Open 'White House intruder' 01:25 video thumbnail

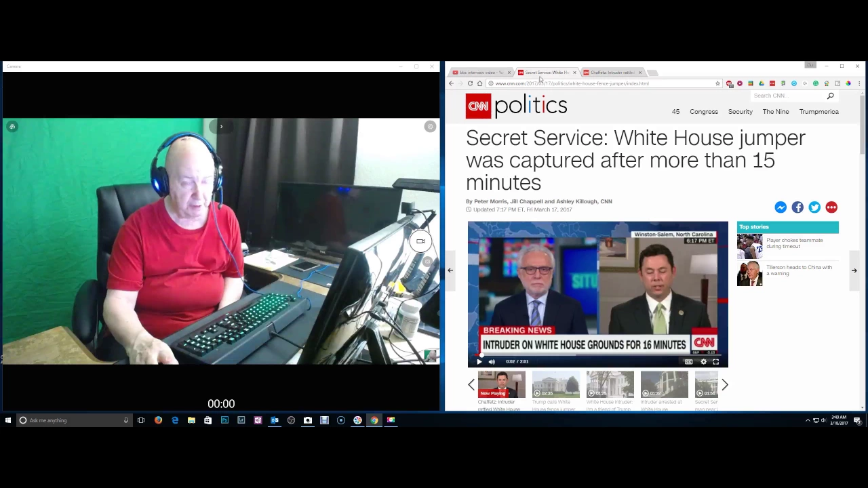tap(610, 384)
